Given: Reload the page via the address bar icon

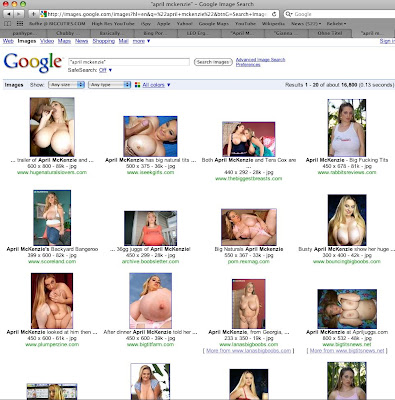Looking at the screenshot, I should click(x=274, y=14).
